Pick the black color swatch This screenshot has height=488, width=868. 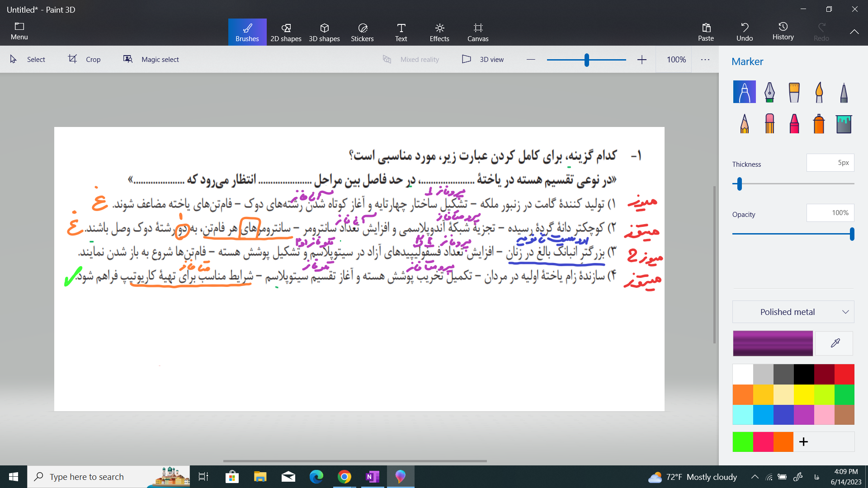[x=804, y=374]
